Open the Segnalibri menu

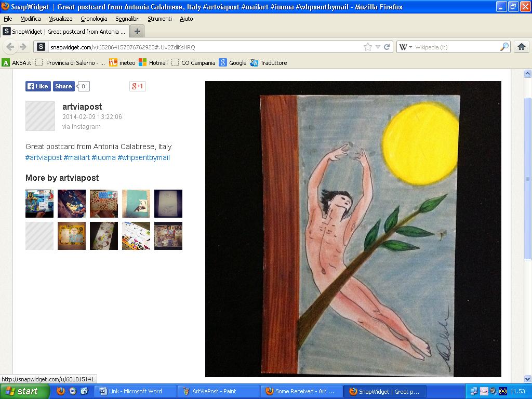click(x=127, y=19)
